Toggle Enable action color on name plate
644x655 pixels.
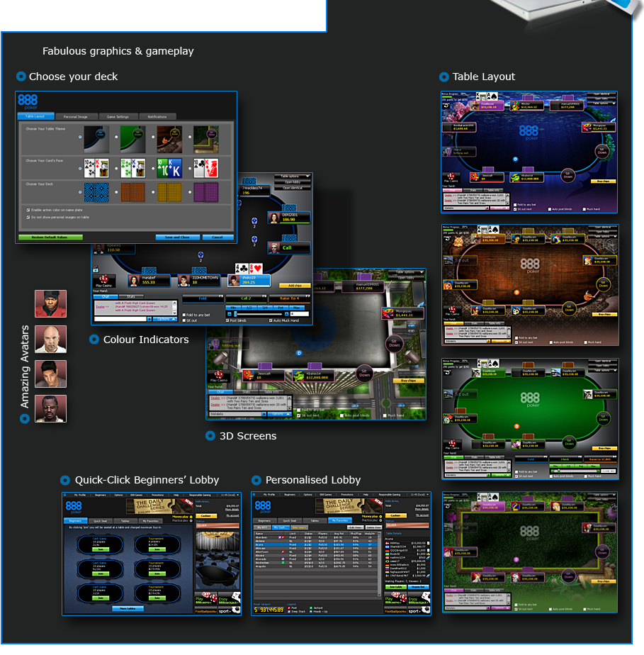[28, 210]
